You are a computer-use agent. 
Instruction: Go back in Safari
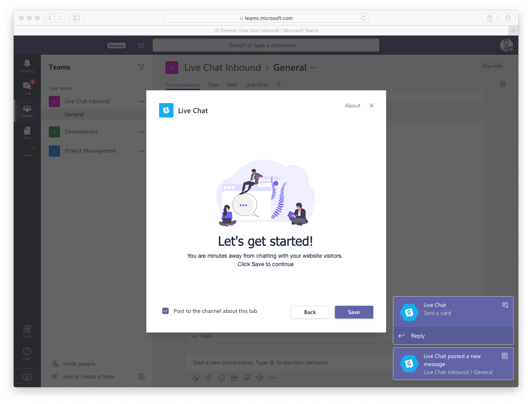point(50,18)
